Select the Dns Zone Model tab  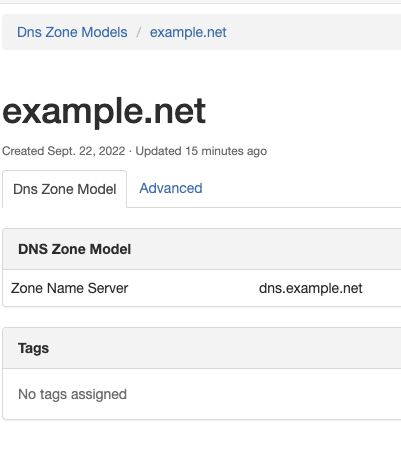pyautogui.click(x=64, y=189)
